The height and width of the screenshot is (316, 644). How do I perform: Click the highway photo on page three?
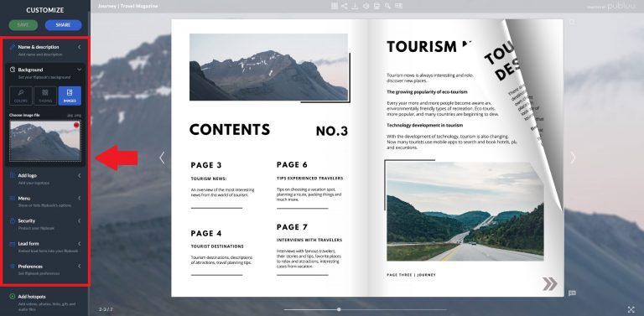pos(465,211)
